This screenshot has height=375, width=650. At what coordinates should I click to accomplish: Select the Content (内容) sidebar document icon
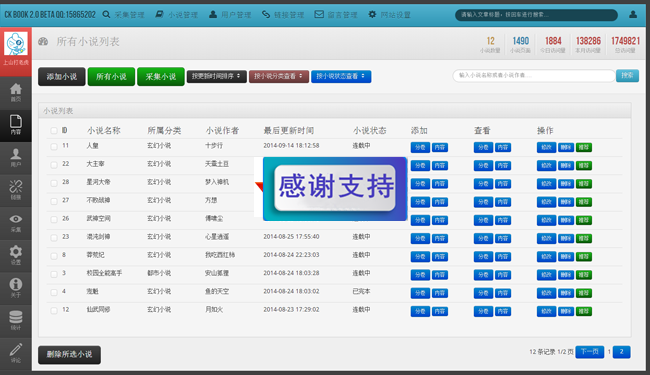tap(16, 124)
